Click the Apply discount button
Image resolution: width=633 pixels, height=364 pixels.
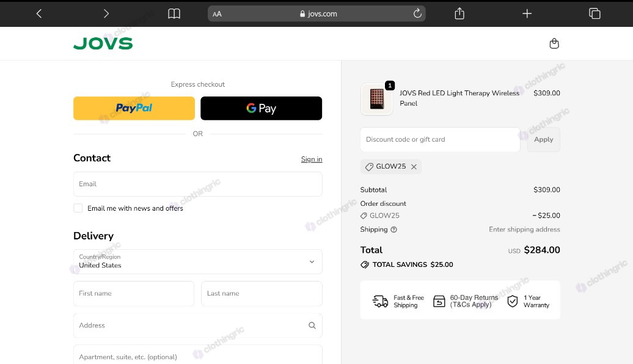point(543,140)
